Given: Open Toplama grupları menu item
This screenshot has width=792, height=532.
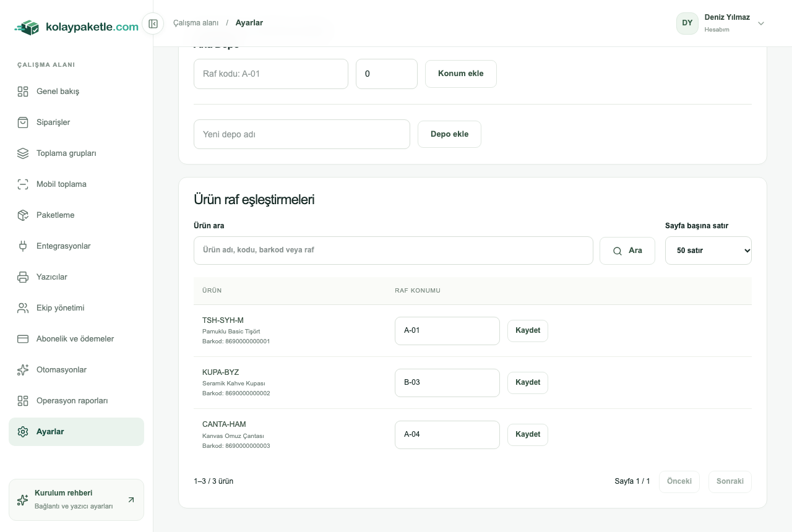Looking at the screenshot, I should 76,153.
